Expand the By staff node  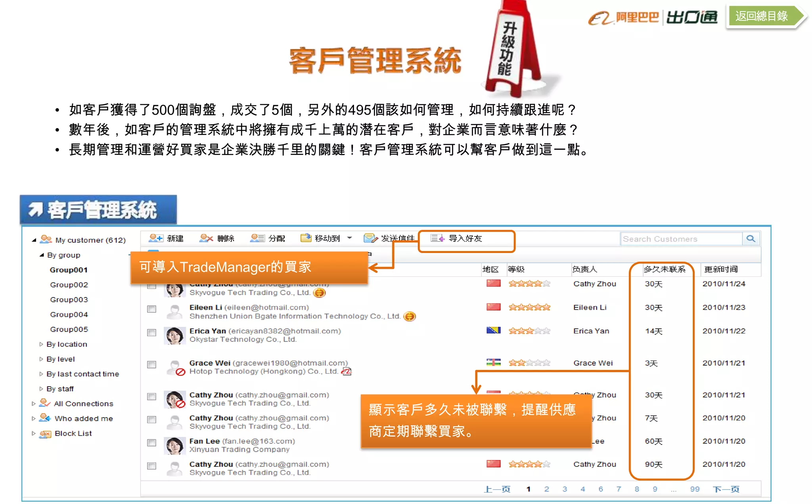click(41, 389)
